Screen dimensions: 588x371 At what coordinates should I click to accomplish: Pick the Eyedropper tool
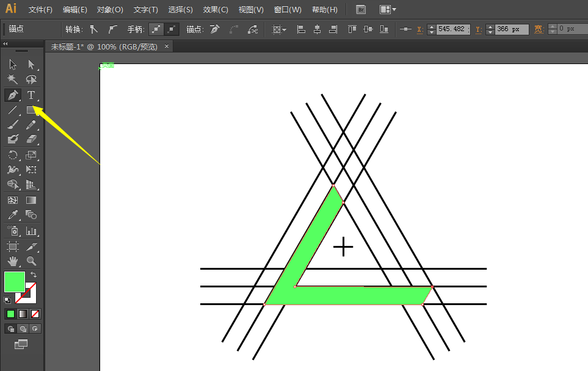[13, 215]
